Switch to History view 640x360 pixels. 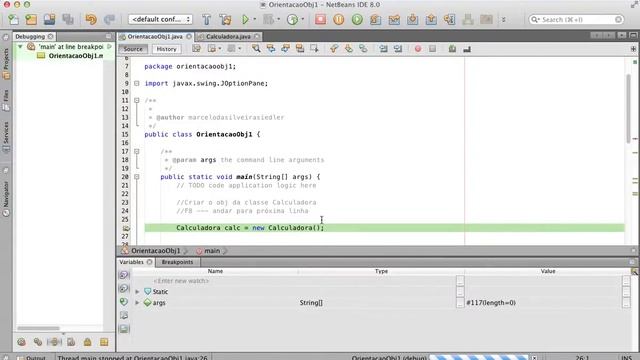click(167, 49)
